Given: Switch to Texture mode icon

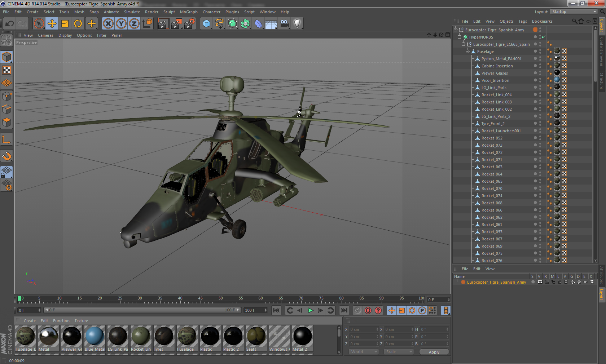Looking at the screenshot, I should 6,70.
